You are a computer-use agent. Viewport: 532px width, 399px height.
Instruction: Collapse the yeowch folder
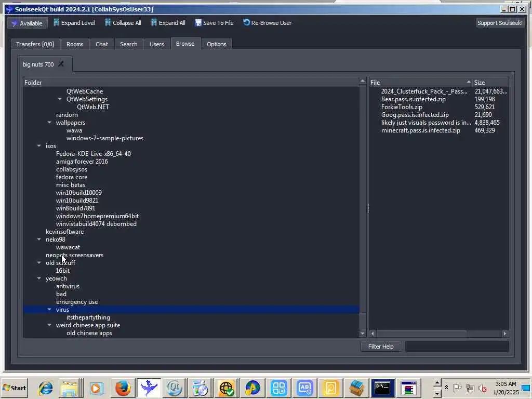tap(39, 278)
